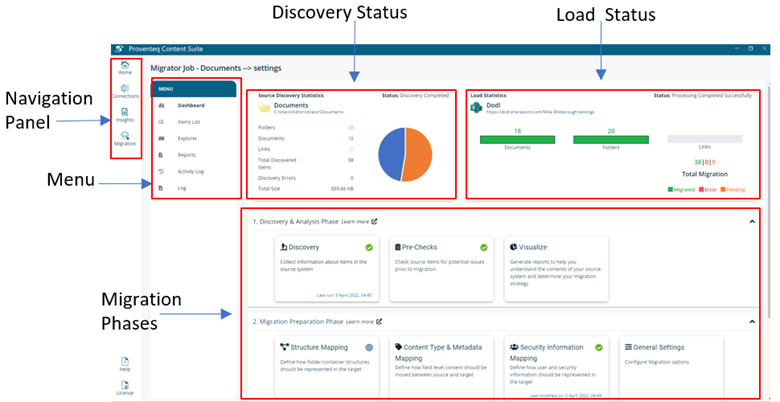Viewport: 780px width, 402px height.
Task: Click the Dodl SharePoint icon
Action: point(476,108)
